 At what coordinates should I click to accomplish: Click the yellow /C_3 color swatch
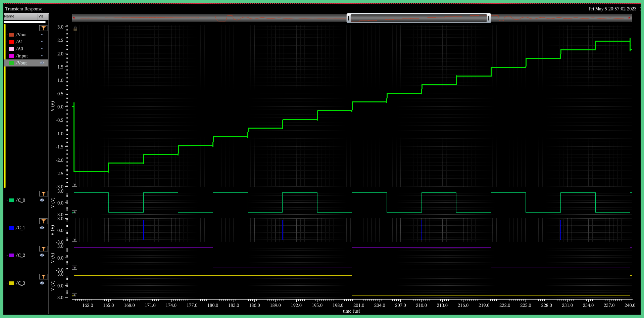point(11,283)
